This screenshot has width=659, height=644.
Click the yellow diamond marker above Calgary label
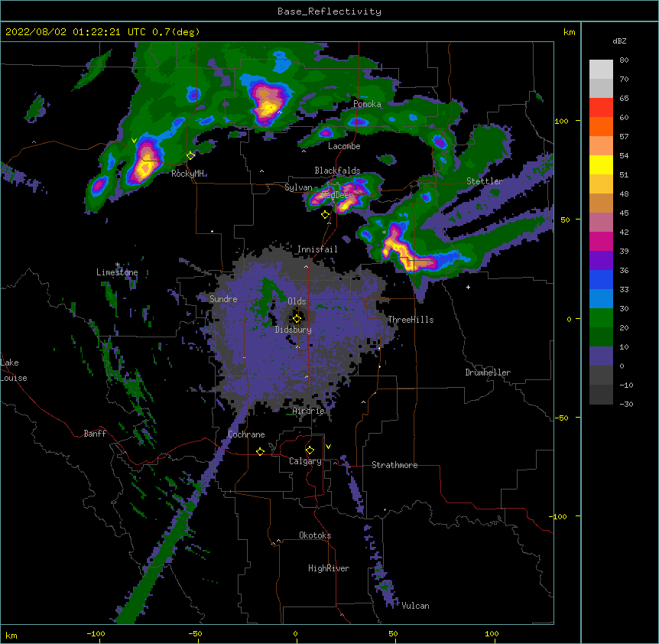click(x=310, y=450)
